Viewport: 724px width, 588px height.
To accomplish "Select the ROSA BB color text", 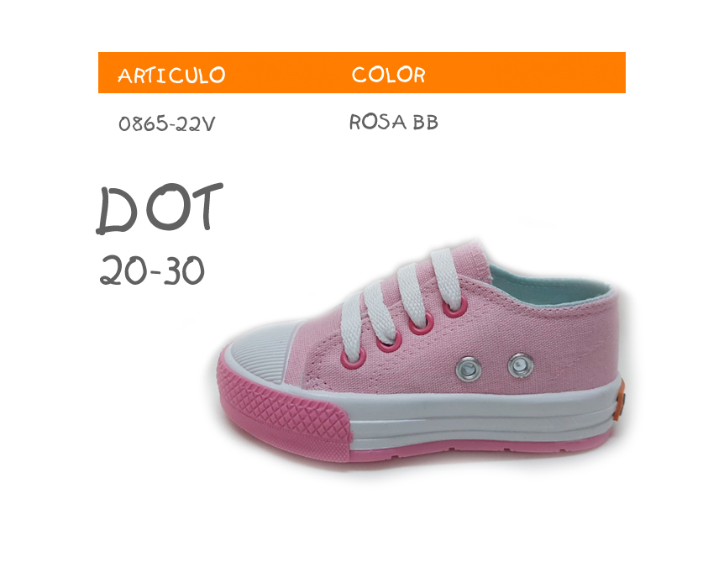I will 393,122.
